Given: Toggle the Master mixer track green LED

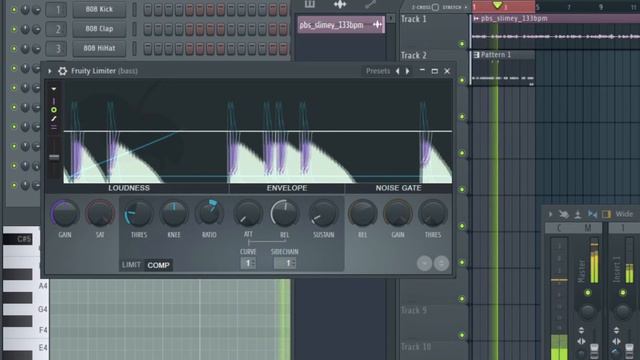Looking at the screenshot, I should click(588, 293).
